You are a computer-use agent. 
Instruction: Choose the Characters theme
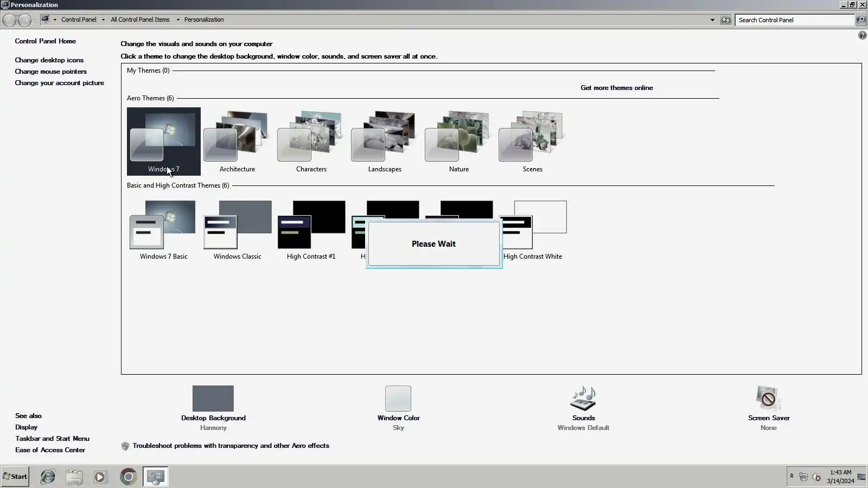(311, 141)
